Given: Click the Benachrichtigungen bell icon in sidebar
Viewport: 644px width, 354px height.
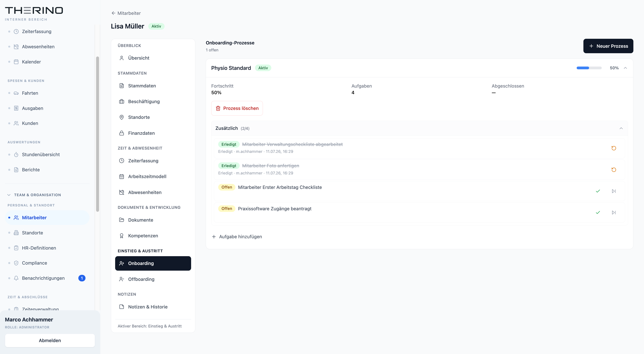Looking at the screenshot, I should click(16, 278).
